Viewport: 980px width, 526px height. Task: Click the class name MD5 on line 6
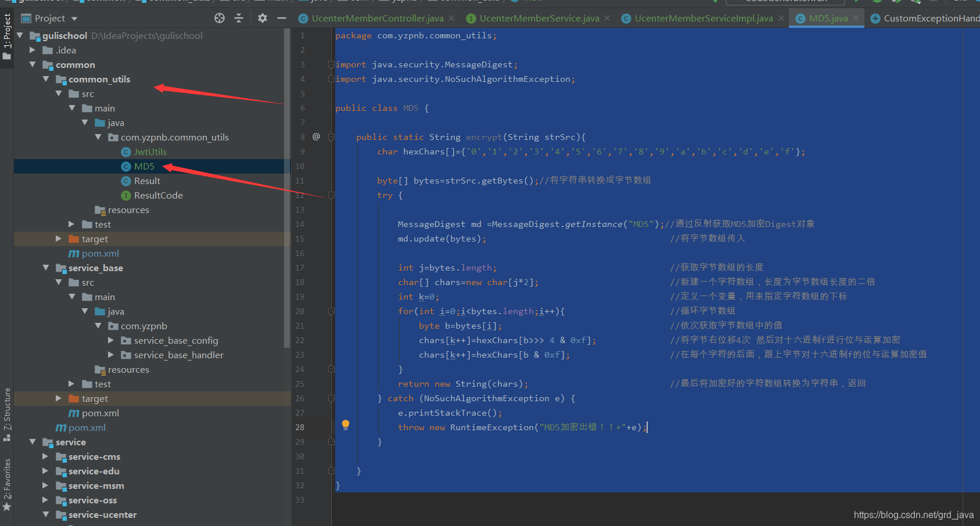[411, 108]
